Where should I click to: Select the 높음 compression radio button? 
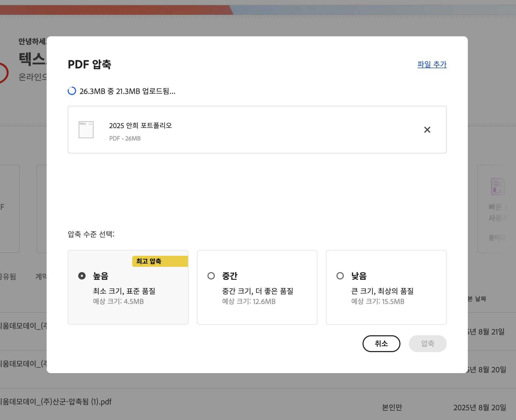click(x=82, y=276)
